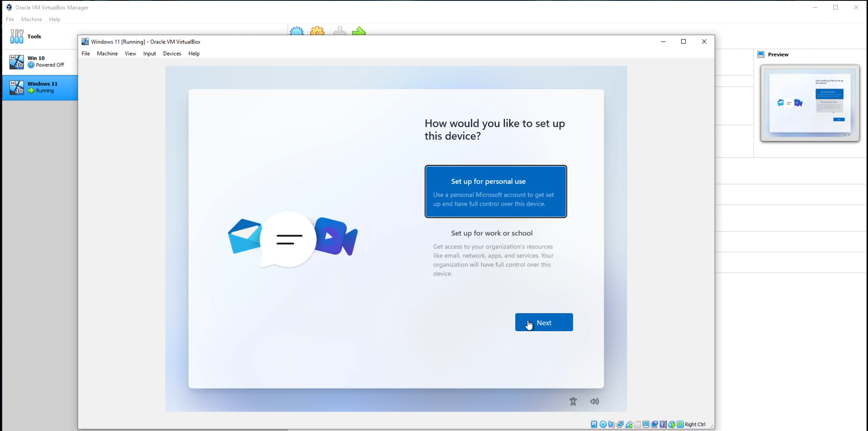Image resolution: width=868 pixels, height=431 pixels.
Task: Click the keyboard capture arrow icon
Action: (680, 424)
